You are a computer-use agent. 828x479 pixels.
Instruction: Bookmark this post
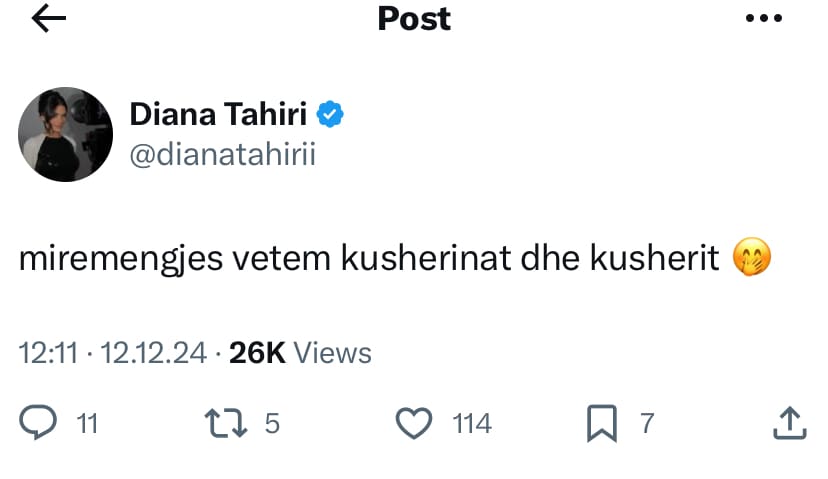pyautogui.click(x=601, y=424)
